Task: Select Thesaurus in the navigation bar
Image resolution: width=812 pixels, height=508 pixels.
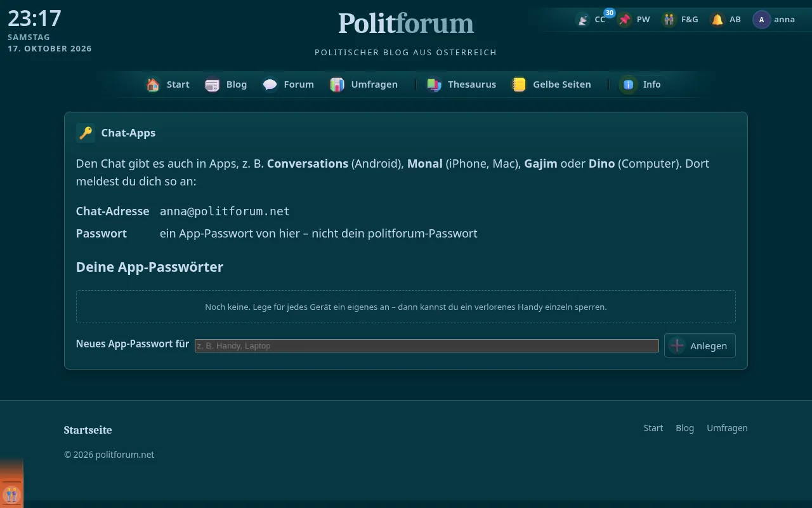Action: (x=472, y=84)
